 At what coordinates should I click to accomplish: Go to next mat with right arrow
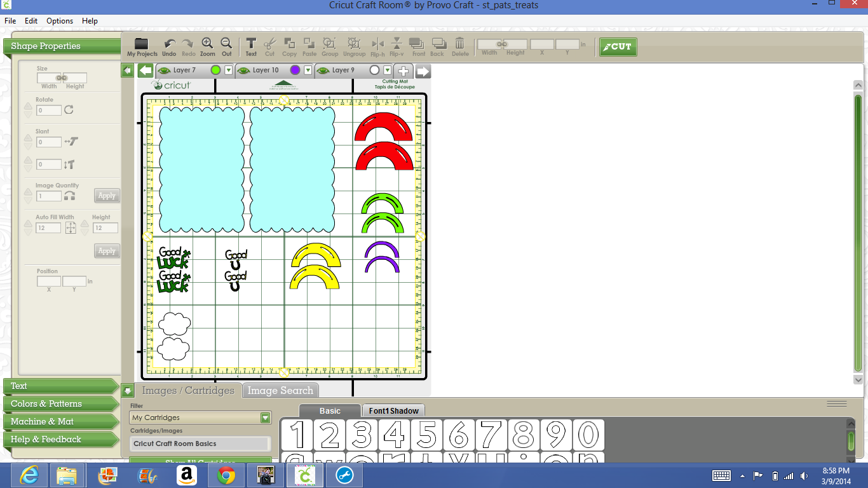tap(423, 71)
